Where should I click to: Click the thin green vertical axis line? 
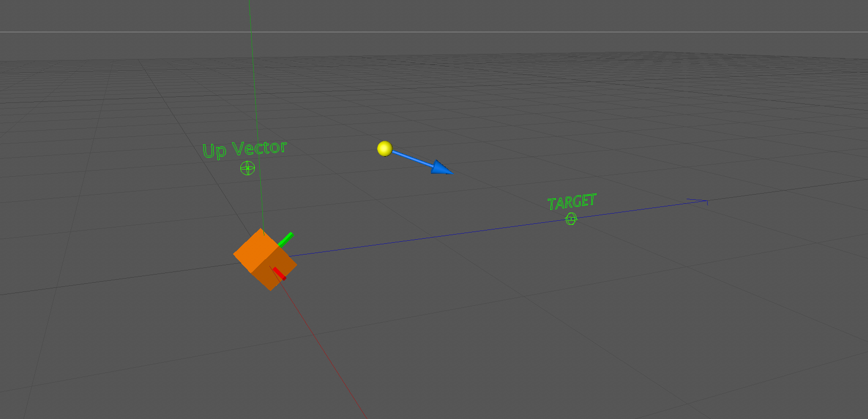coord(254,102)
